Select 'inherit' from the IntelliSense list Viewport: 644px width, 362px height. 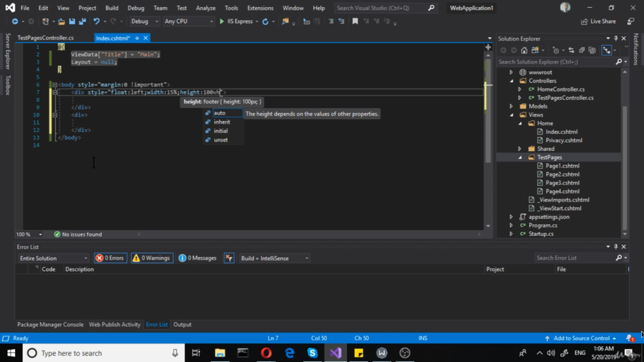point(222,122)
